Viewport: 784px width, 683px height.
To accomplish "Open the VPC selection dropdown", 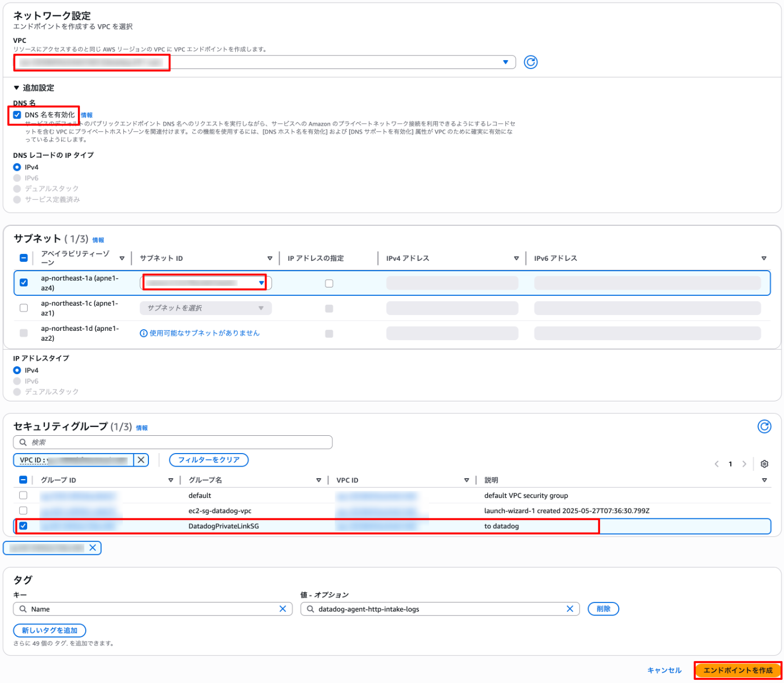I will click(264, 62).
